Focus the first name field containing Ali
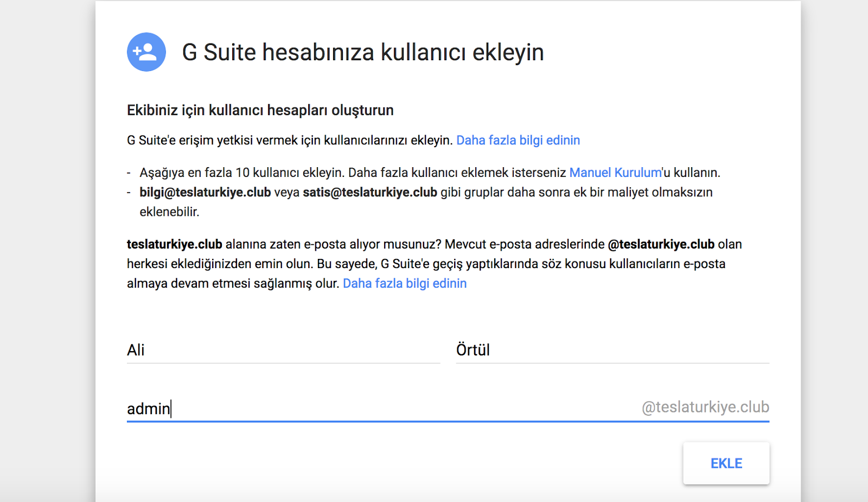Image resolution: width=868 pixels, height=502 pixels. [x=283, y=350]
